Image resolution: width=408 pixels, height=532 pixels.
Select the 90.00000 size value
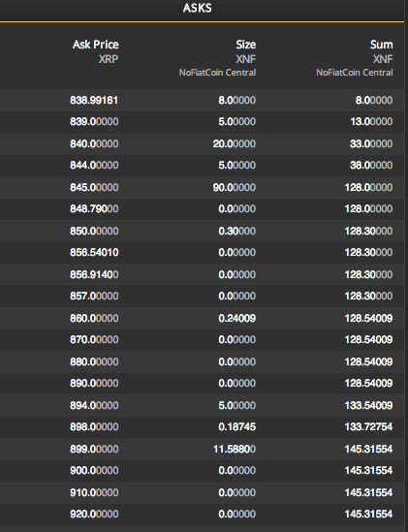235,187
